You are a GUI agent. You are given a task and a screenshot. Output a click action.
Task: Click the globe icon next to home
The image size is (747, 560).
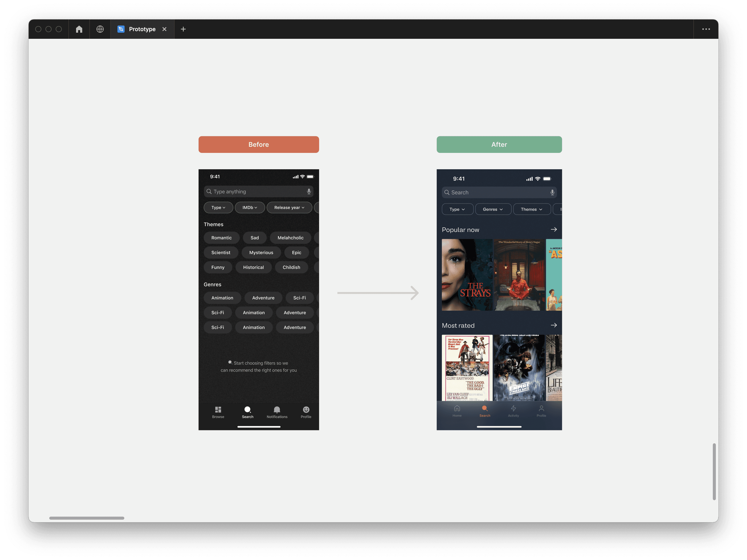pos(100,29)
